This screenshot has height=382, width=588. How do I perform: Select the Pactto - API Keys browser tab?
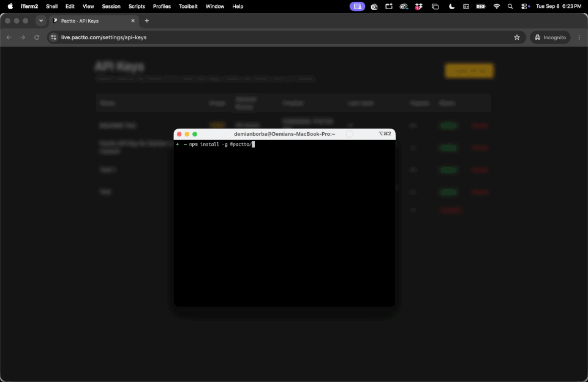pos(94,21)
